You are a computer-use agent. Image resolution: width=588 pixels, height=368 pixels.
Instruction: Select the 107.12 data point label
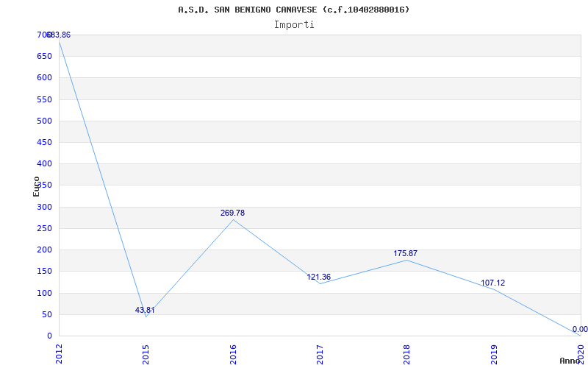[x=492, y=283]
